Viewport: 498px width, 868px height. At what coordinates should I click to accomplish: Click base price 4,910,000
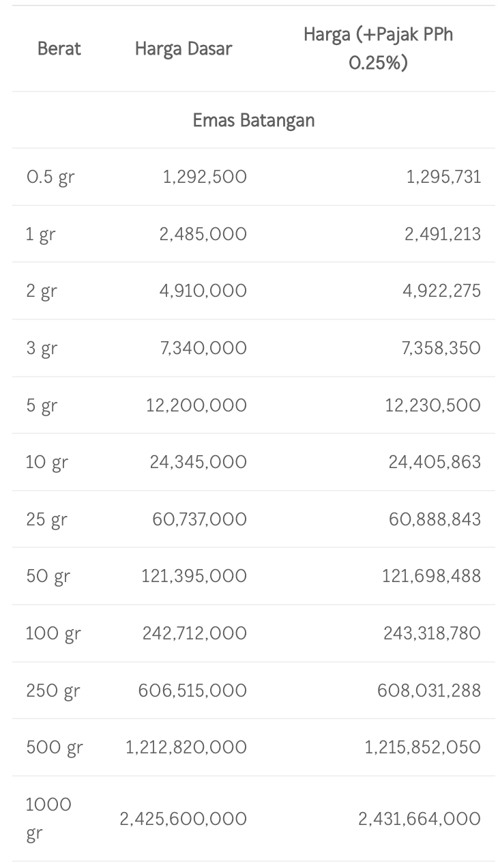(x=203, y=291)
